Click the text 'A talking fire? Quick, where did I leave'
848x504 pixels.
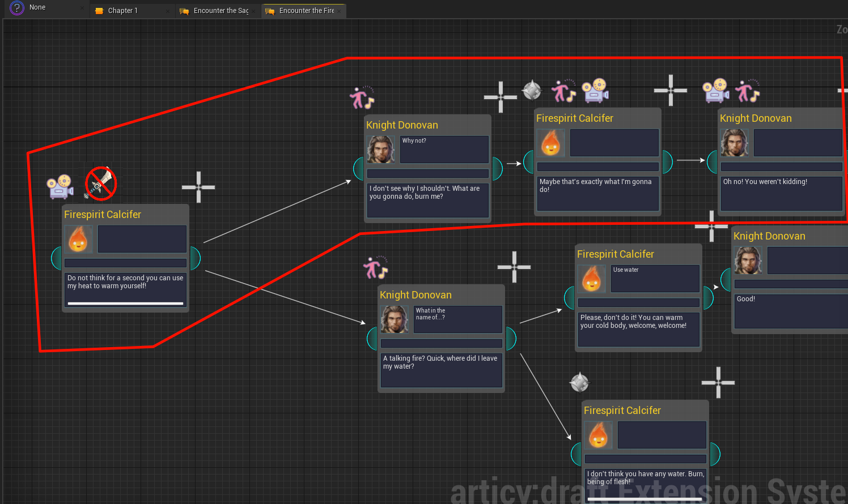click(x=440, y=358)
